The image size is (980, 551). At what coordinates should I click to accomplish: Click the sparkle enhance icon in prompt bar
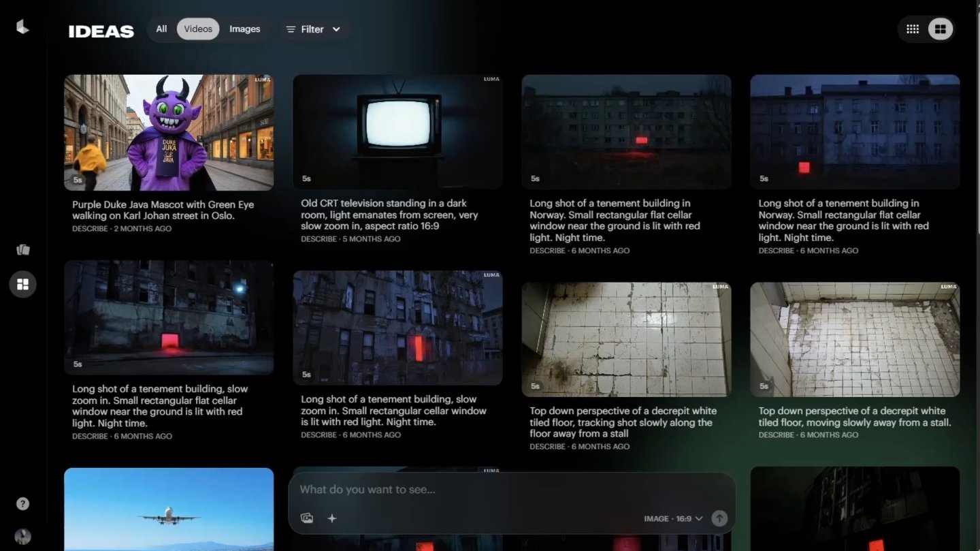tap(332, 518)
